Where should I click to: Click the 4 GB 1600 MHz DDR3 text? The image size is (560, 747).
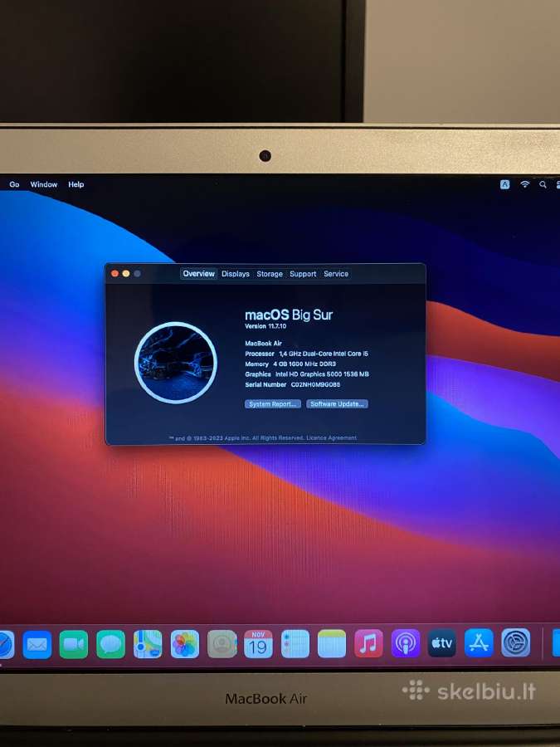click(x=304, y=364)
